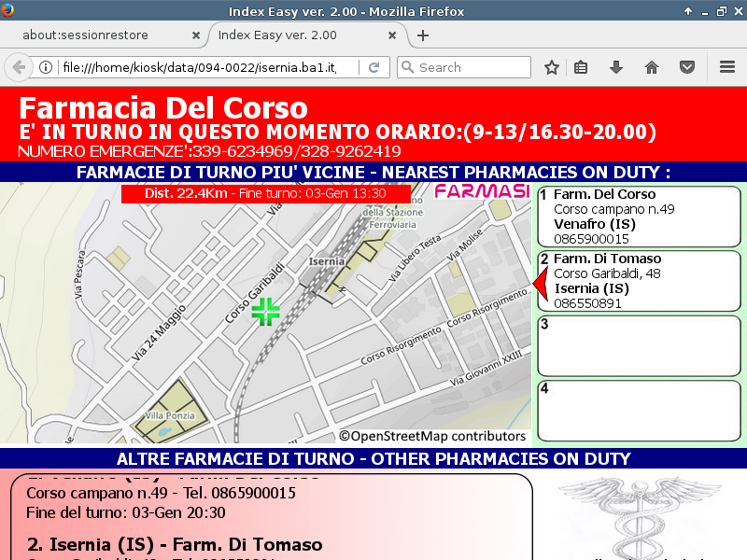Screen dimensions: 747x560
Task: Reload the current page
Action: coord(373,67)
